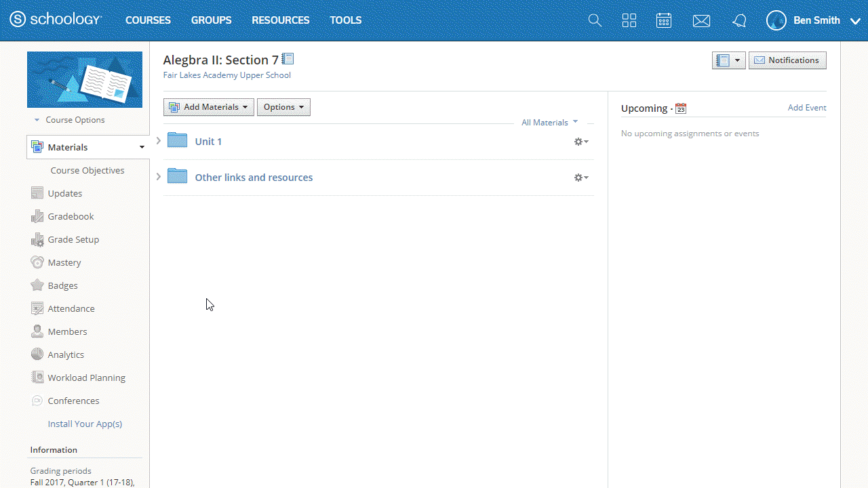Click the Add Event link

(806, 108)
